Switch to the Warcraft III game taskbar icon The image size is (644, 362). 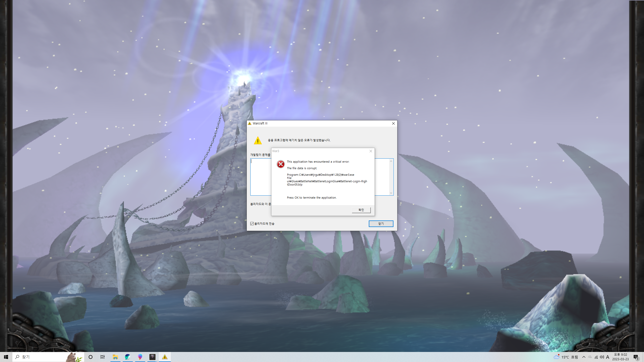(x=152, y=357)
